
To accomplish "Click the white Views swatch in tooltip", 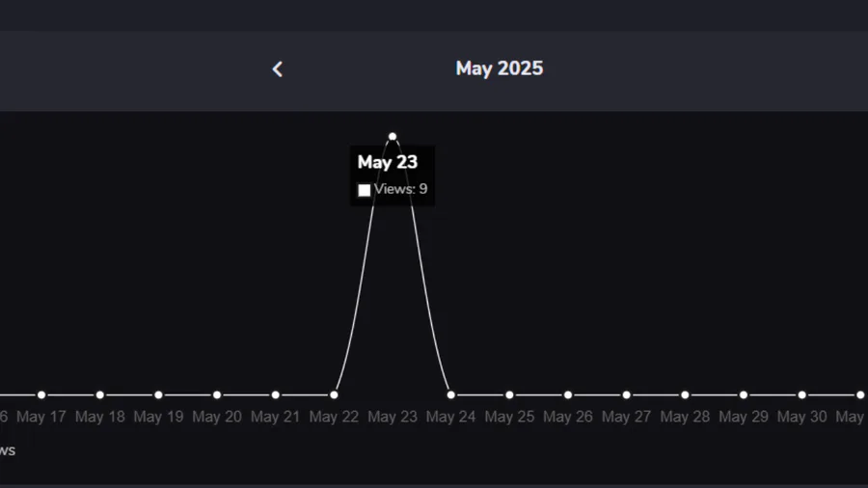I will 365,190.
